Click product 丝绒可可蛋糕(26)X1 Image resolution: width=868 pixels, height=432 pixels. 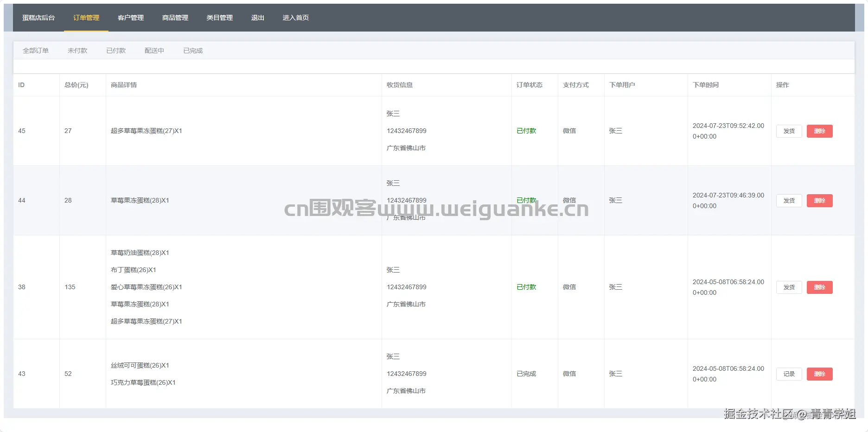[x=140, y=365]
